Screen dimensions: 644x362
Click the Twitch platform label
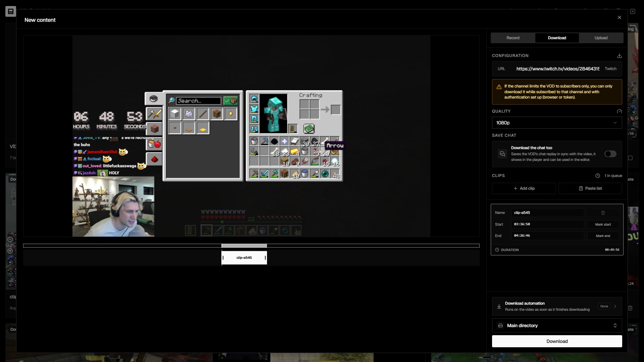click(610, 69)
